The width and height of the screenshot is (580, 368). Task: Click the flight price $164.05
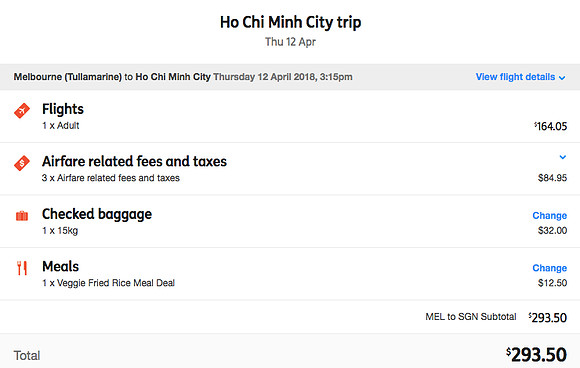click(550, 126)
